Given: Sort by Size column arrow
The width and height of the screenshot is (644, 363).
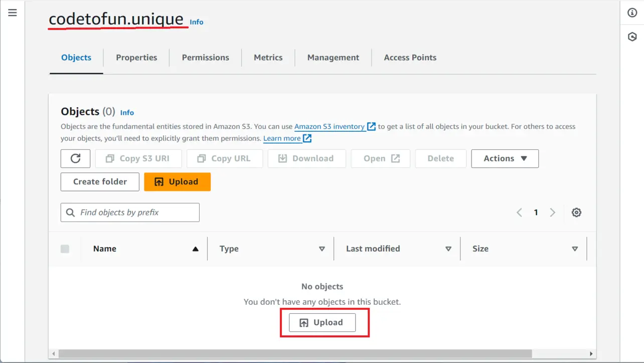Looking at the screenshot, I should (575, 249).
